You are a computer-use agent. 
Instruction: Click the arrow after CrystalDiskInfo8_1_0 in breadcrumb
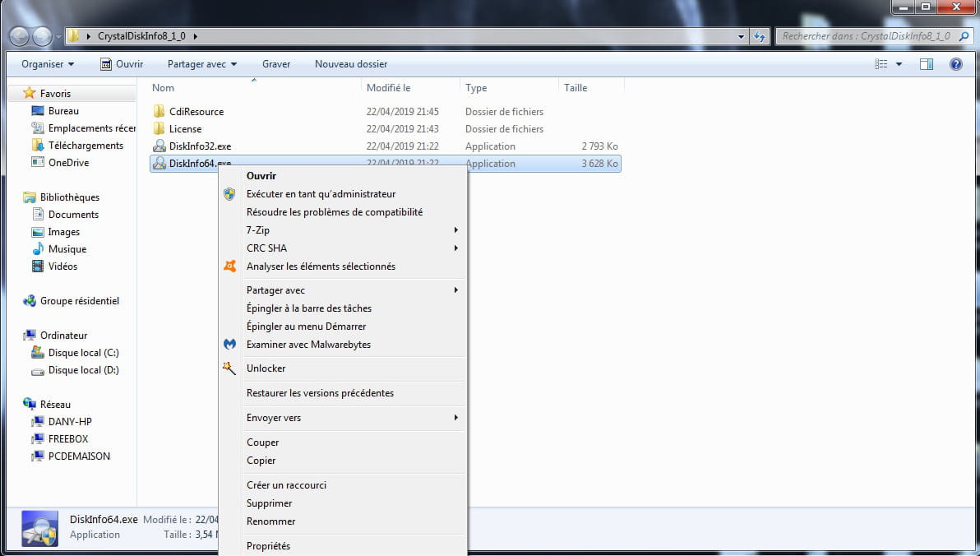coord(195,36)
